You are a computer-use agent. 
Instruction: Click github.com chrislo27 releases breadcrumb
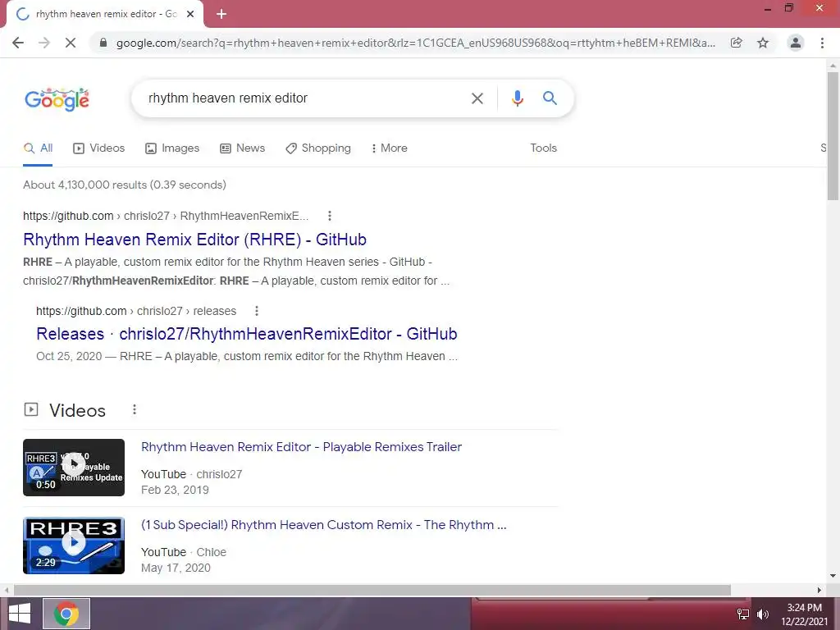136,311
